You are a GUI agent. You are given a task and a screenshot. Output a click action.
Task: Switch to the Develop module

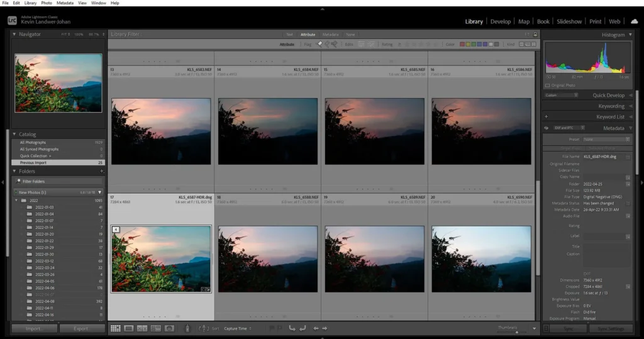501,21
